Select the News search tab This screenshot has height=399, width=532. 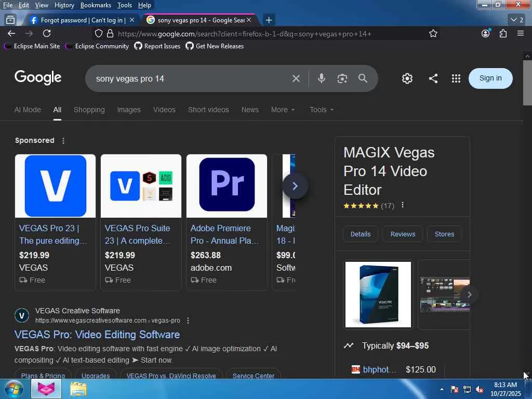[250, 110]
